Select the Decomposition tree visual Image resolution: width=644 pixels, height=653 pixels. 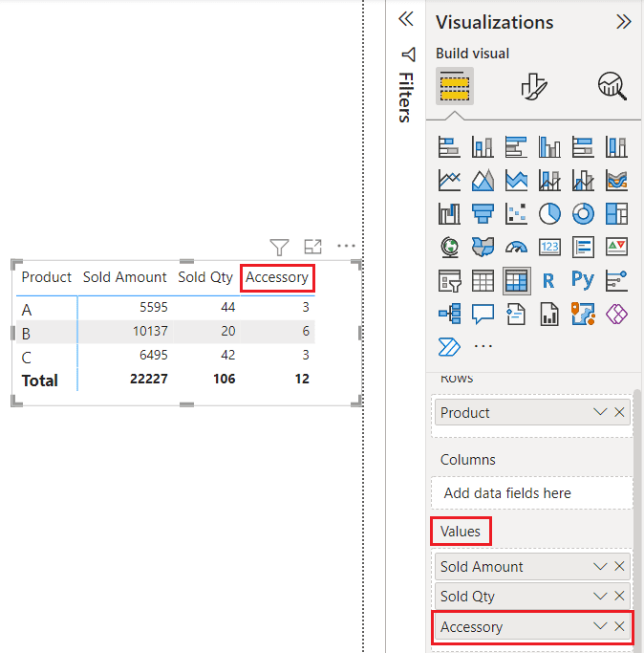click(x=449, y=314)
